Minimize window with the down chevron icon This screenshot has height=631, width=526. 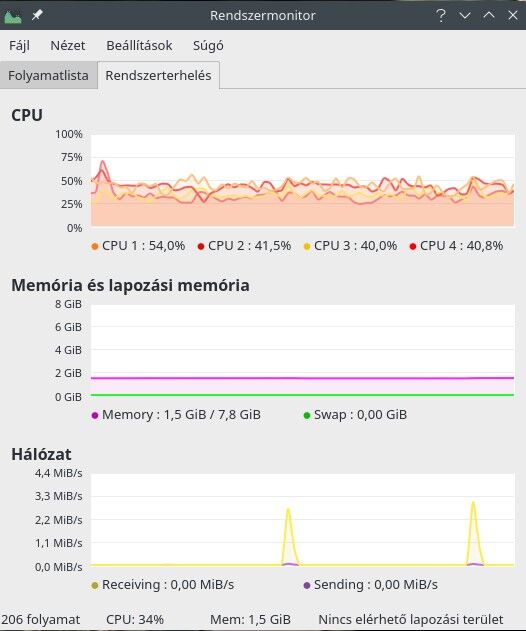465,16
